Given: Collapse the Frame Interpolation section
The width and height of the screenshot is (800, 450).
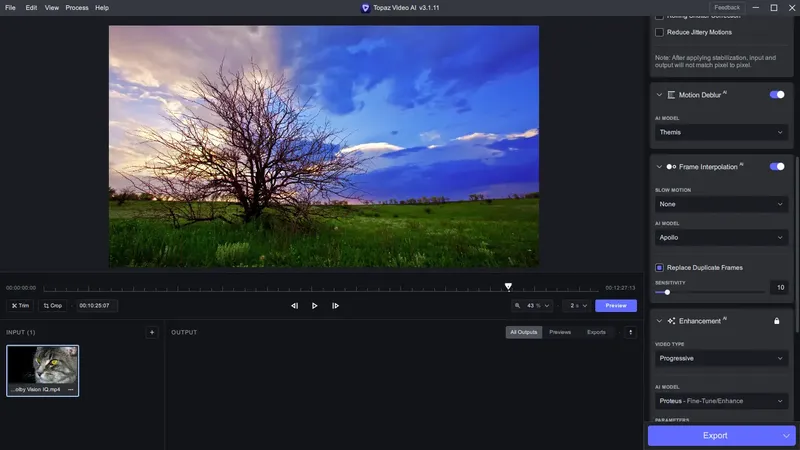Looking at the screenshot, I should (659, 167).
